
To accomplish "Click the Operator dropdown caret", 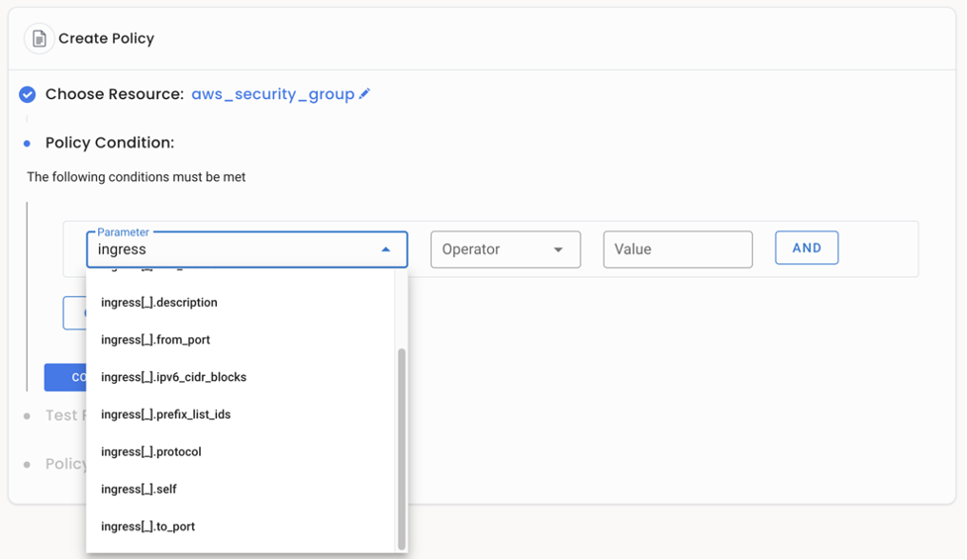I will click(x=558, y=250).
